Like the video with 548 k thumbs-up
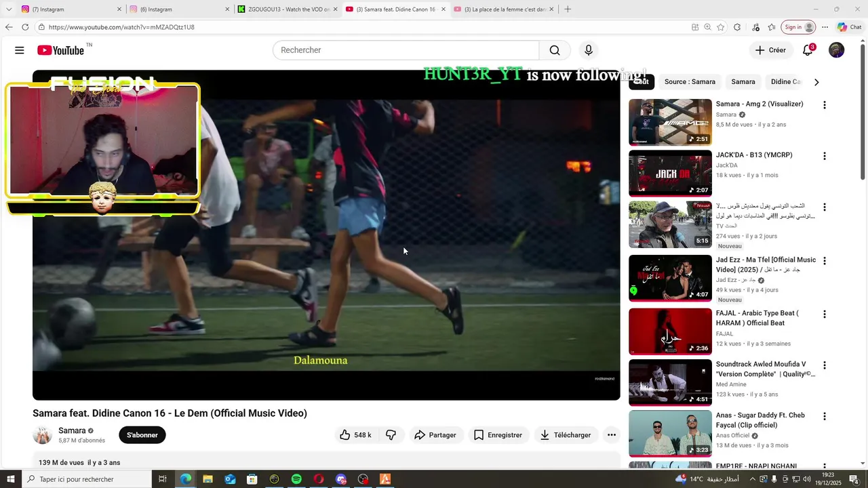 355,435
